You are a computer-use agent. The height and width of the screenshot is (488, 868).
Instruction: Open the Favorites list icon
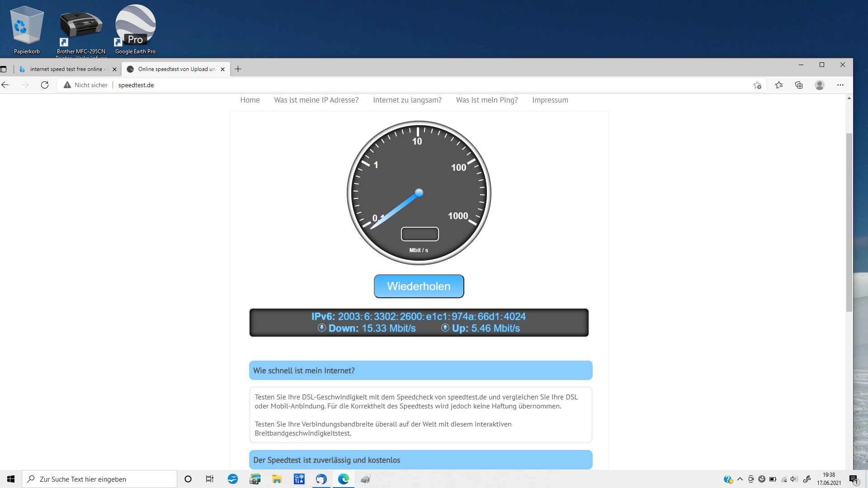[x=778, y=85]
